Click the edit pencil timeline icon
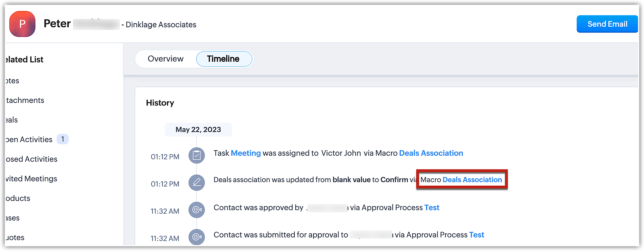 tap(197, 183)
